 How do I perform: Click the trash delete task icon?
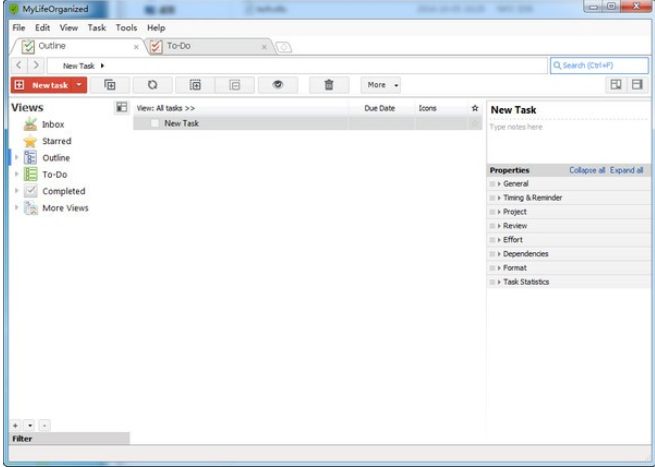point(329,85)
